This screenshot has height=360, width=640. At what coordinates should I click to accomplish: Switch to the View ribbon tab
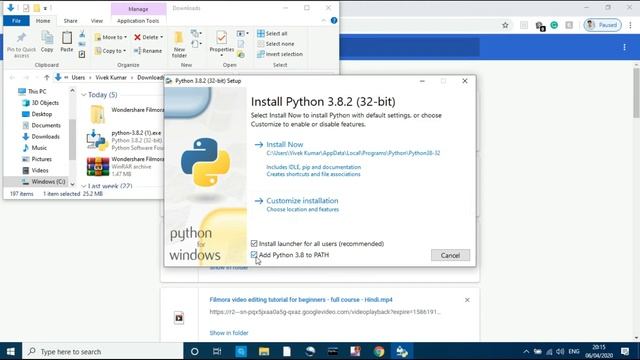tap(97, 21)
